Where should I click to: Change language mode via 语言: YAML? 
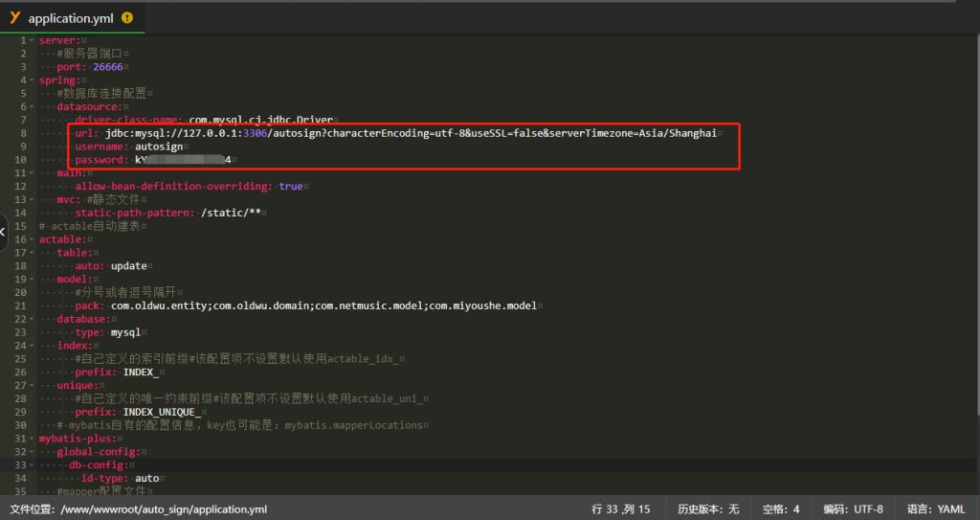936,509
